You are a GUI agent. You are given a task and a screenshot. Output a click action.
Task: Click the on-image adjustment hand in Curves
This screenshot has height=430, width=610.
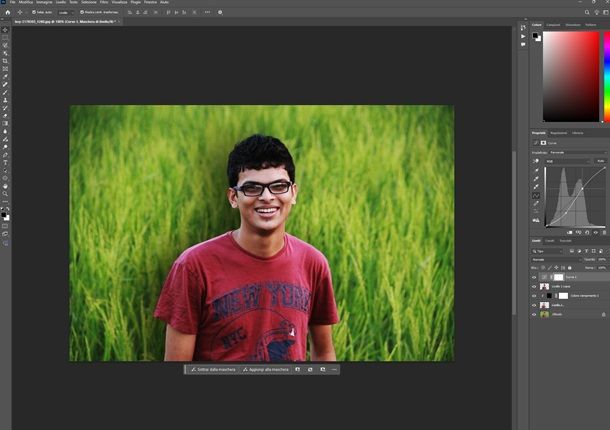click(536, 161)
